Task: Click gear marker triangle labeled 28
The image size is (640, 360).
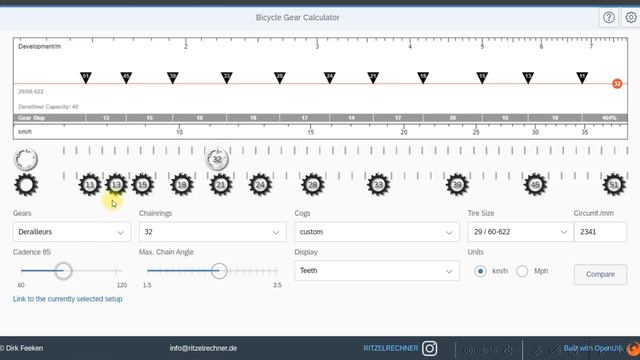Action: click(x=280, y=78)
